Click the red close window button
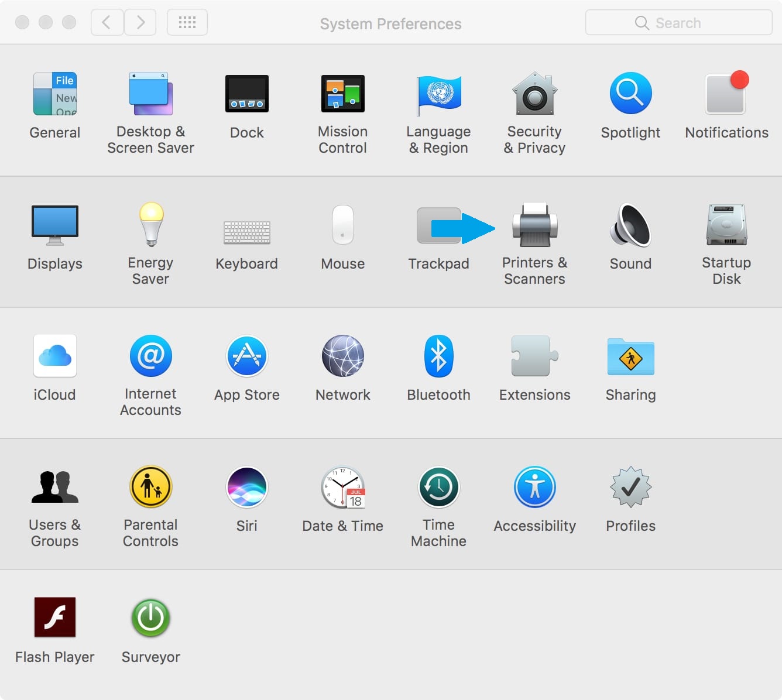 22,22
